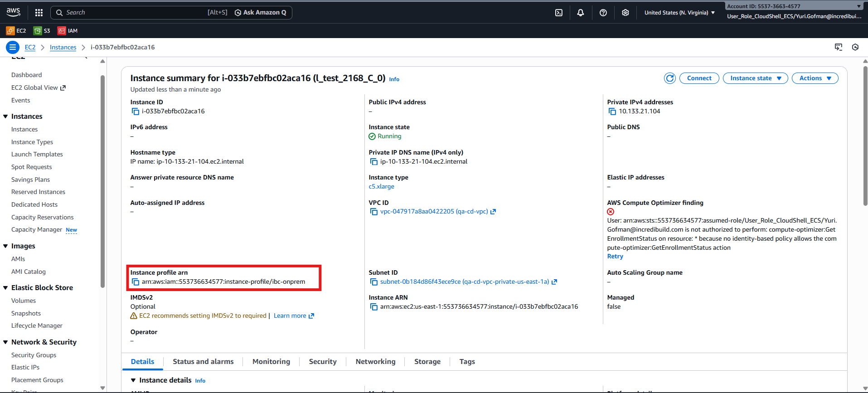The height and width of the screenshot is (393, 868).
Task: Open IAM shortcut in favorites bar
Action: [68, 31]
